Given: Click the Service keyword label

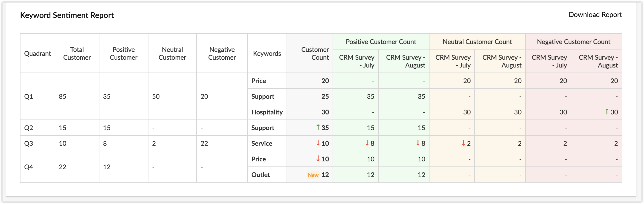Looking at the screenshot, I should point(261,143).
